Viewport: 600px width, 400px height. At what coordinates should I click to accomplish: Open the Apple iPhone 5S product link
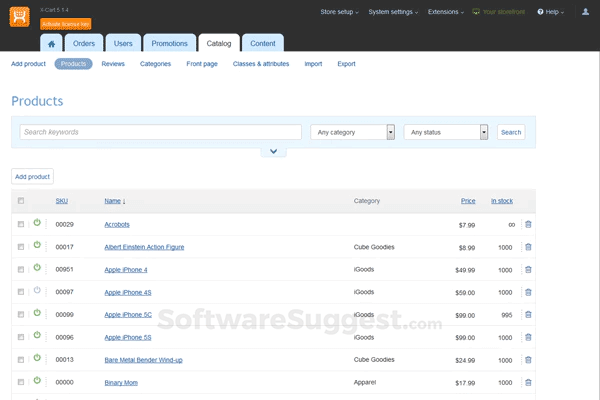[x=129, y=337]
